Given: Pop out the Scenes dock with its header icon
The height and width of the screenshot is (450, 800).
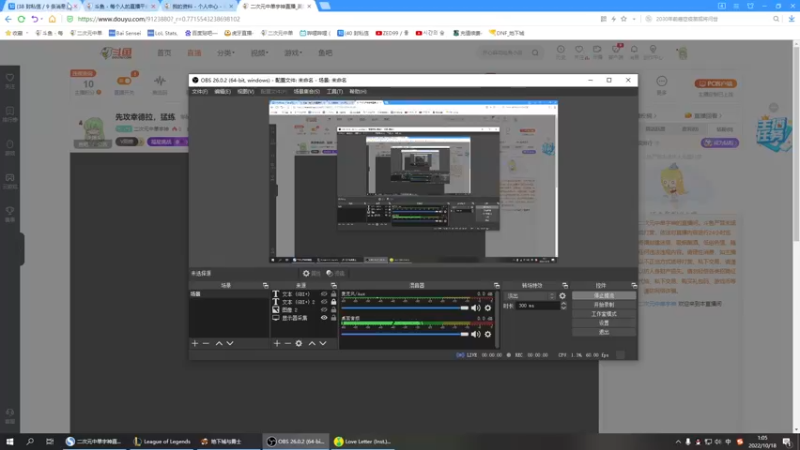Looking at the screenshot, I should [265, 285].
